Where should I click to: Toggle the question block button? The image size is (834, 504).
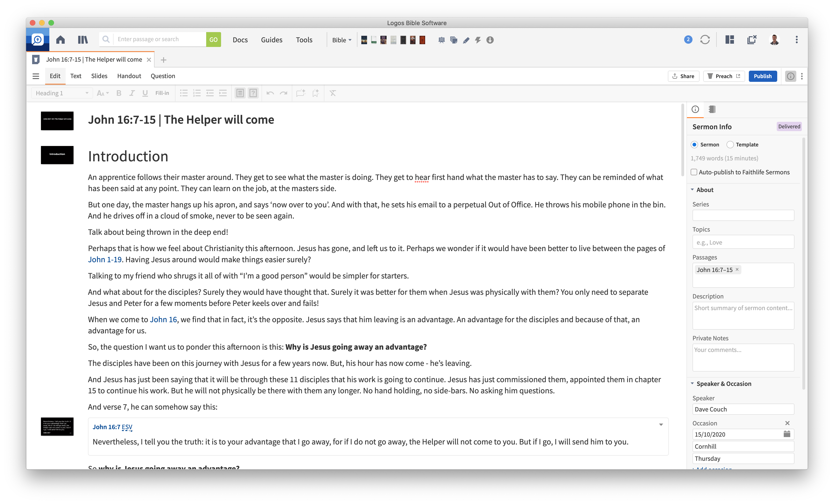tap(253, 93)
